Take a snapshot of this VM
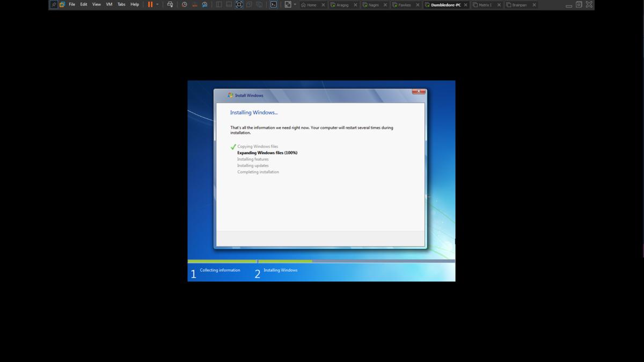 tap(184, 4)
